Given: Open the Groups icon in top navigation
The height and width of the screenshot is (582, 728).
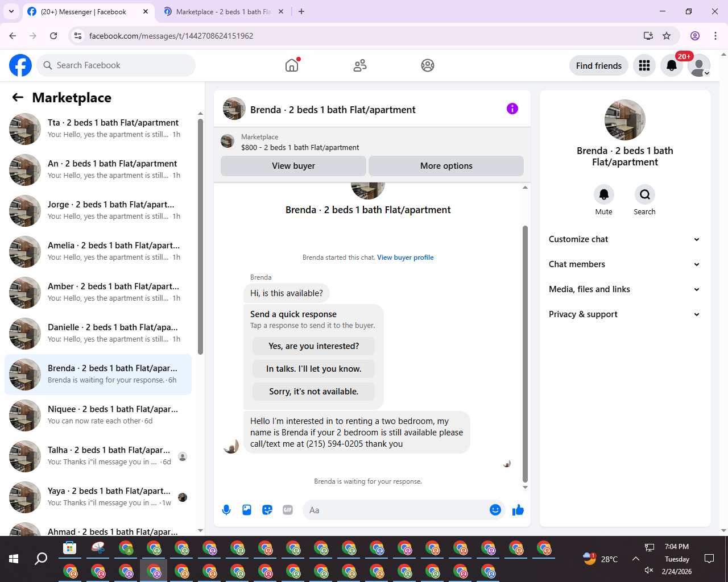Looking at the screenshot, I should (428, 65).
